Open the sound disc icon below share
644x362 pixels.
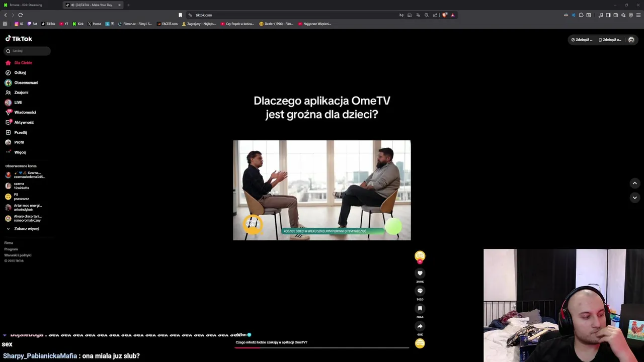coord(420,343)
